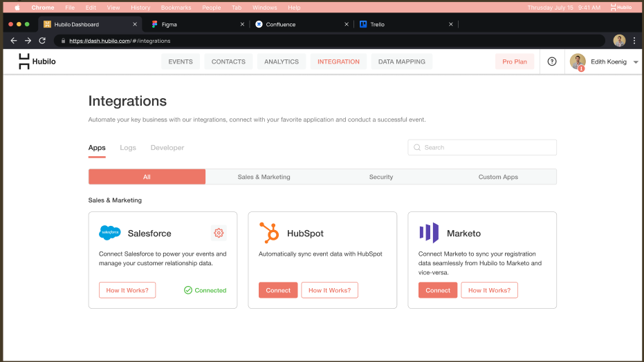Viewport: 644px width, 362px height.
Task: Click the Hubilo logo in header
Action: [37, 61]
